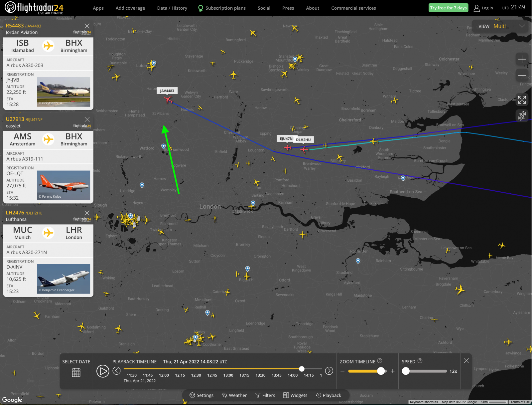Click the Log in link
532x405 pixels.
(x=483, y=8)
